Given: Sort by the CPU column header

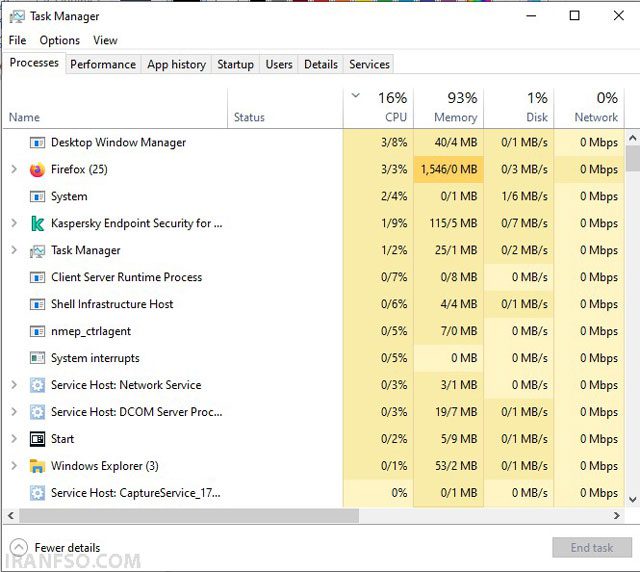Looking at the screenshot, I should [378, 108].
